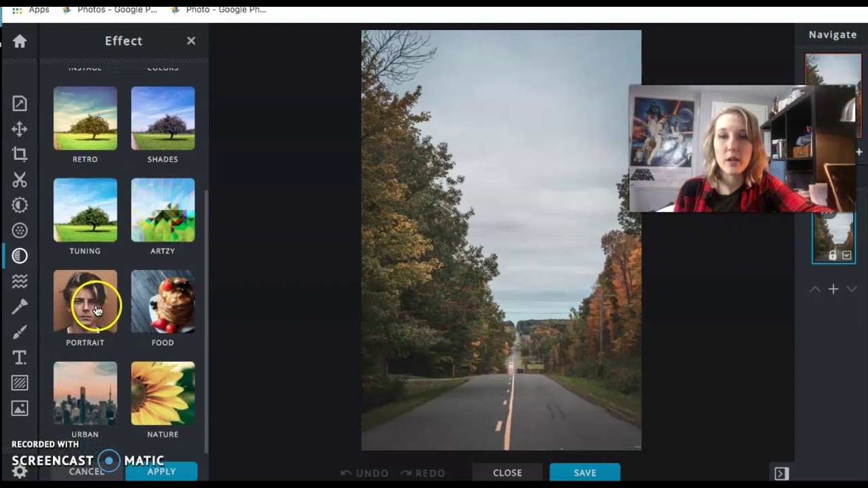Click the Undo button
Viewport: 868px width, 488px height.
coord(365,473)
